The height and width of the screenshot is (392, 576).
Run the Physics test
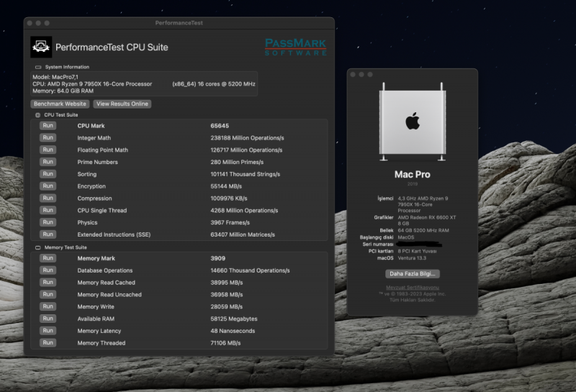48,223
